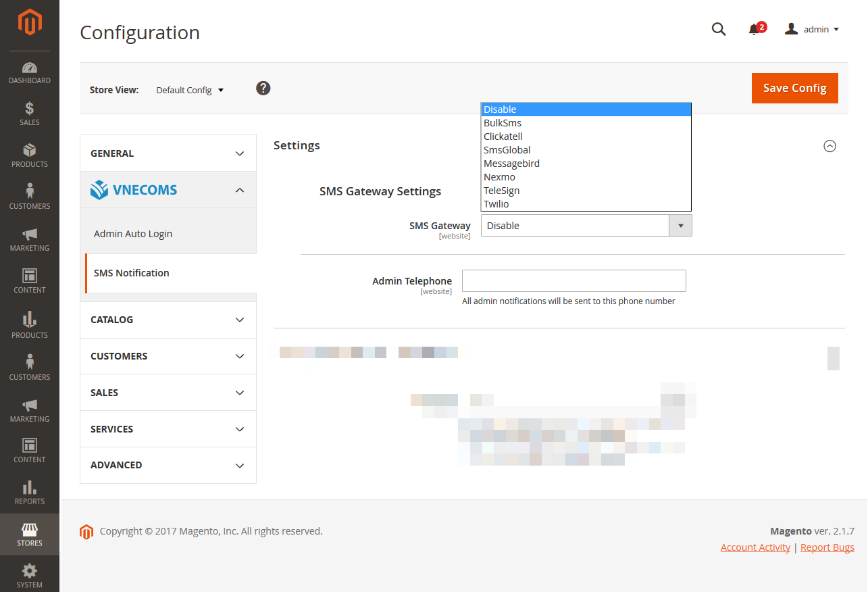Choose Clickatell from the gateway list
This screenshot has height=592, width=868.
click(586, 137)
